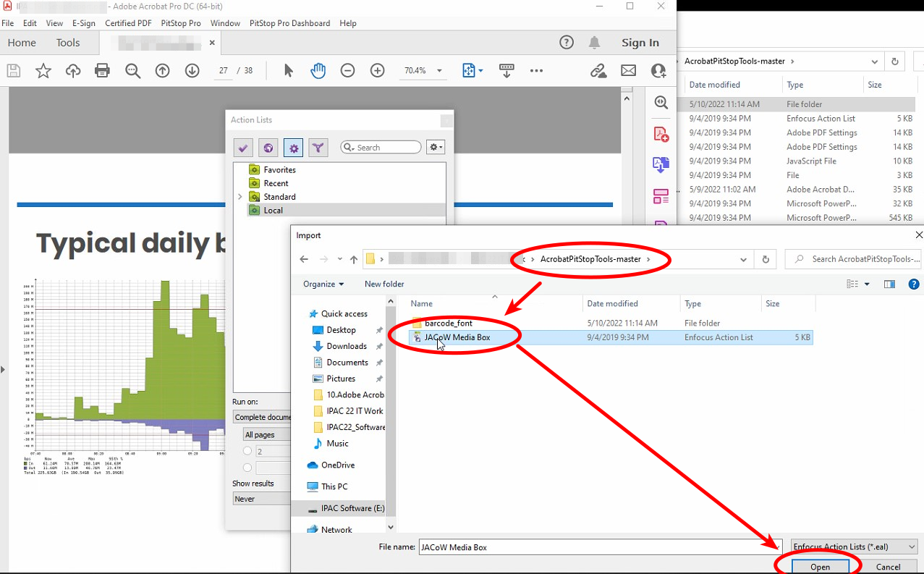
Task: Open the PitStop Pro Dashboard menu
Action: (289, 23)
